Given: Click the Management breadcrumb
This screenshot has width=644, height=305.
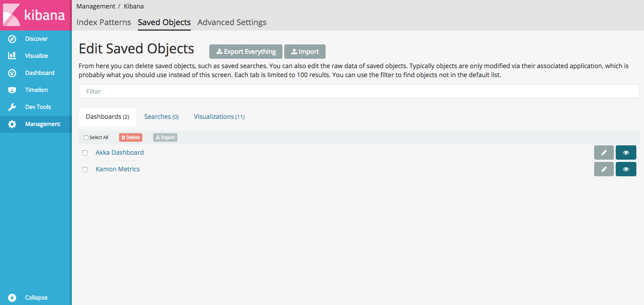Looking at the screenshot, I should pos(96,6).
